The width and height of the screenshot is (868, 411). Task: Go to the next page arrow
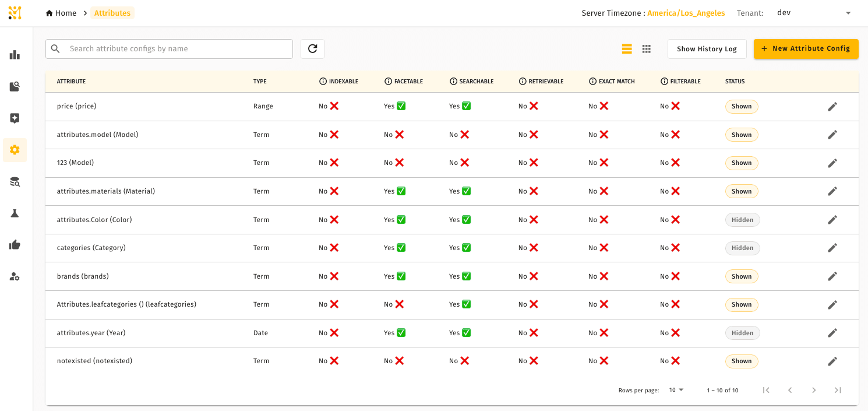[x=814, y=390]
